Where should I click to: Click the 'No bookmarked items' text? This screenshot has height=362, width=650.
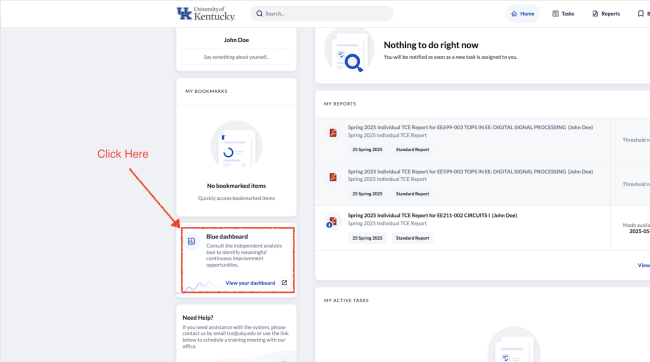[x=236, y=186]
